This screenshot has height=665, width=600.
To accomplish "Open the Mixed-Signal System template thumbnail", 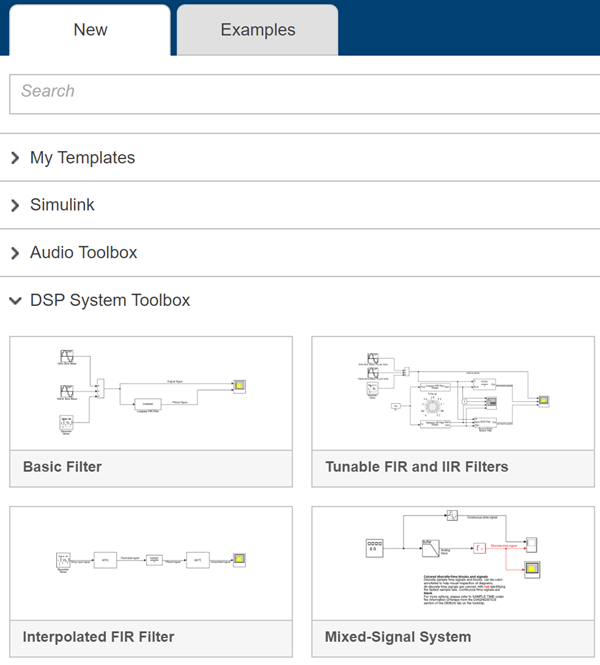I will [x=453, y=564].
